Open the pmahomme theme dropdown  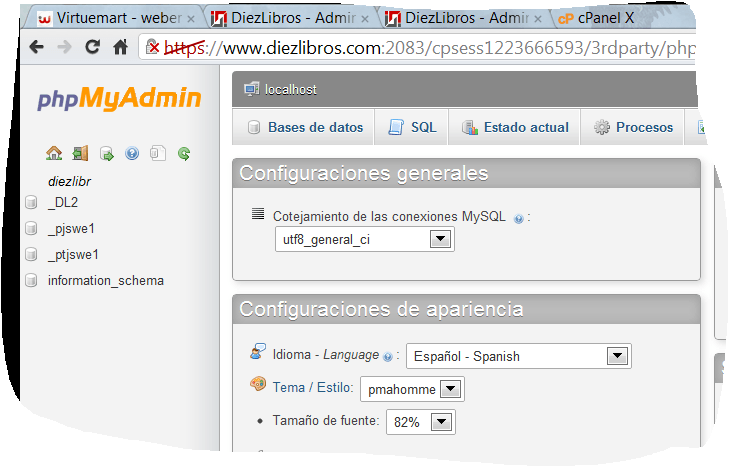click(412, 389)
